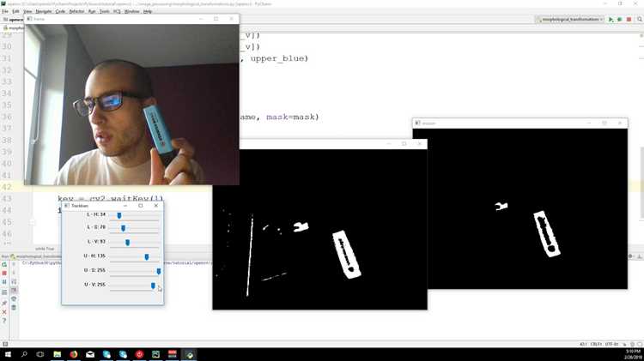Open the Navigate menu
Viewport: 644px width, 361px height.
pyautogui.click(x=44, y=11)
